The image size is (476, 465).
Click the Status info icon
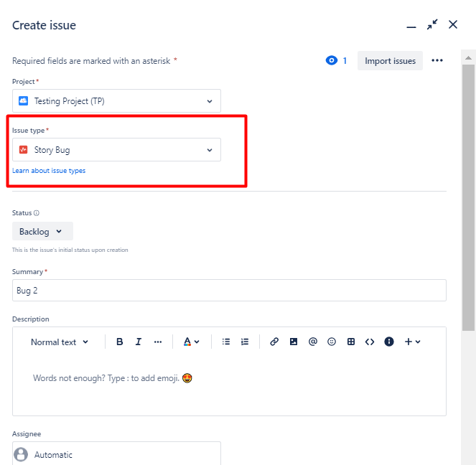[37, 213]
